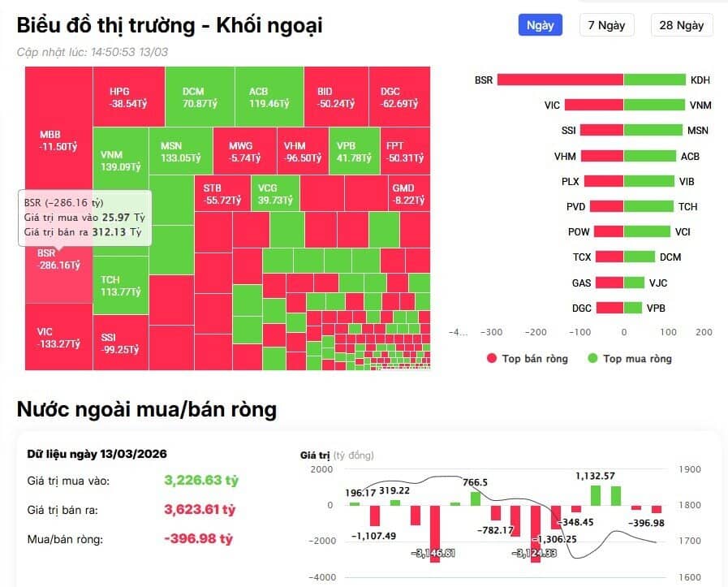728x587 pixels.
Task: Select the 28 Ngày tab
Action: pos(681,25)
